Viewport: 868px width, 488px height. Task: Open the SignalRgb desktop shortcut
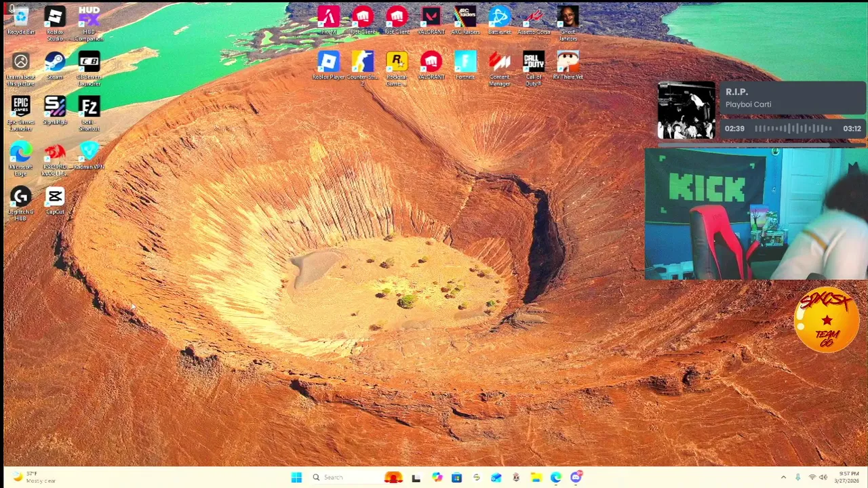coord(55,110)
